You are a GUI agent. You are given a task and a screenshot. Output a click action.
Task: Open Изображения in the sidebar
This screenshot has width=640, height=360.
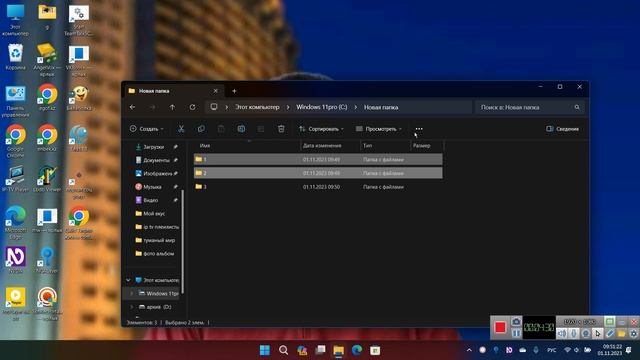point(157,173)
